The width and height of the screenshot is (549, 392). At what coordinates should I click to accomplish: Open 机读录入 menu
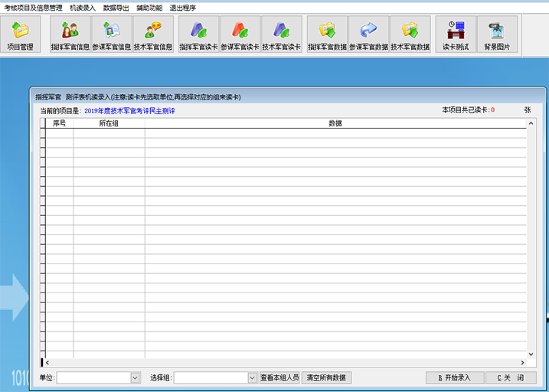pyautogui.click(x=83, y=7)
